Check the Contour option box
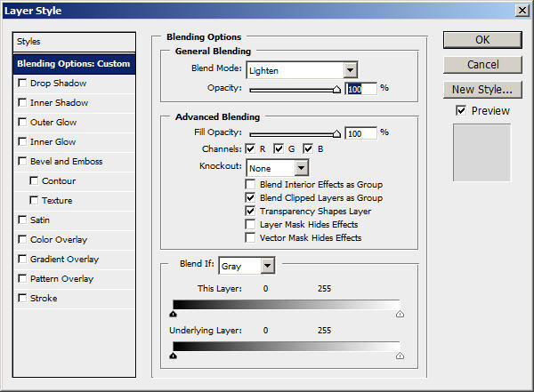The image size is (534, 392). click(x=34, y=180)
